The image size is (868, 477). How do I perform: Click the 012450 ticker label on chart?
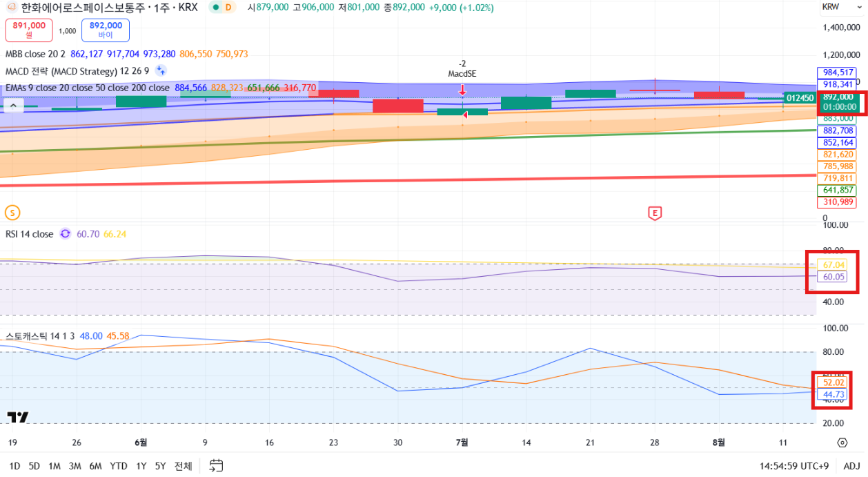click(x=800, y=98)
